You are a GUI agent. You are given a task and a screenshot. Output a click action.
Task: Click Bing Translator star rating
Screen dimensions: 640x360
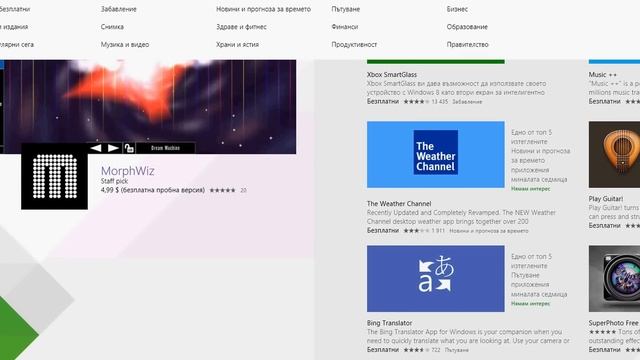416,350
